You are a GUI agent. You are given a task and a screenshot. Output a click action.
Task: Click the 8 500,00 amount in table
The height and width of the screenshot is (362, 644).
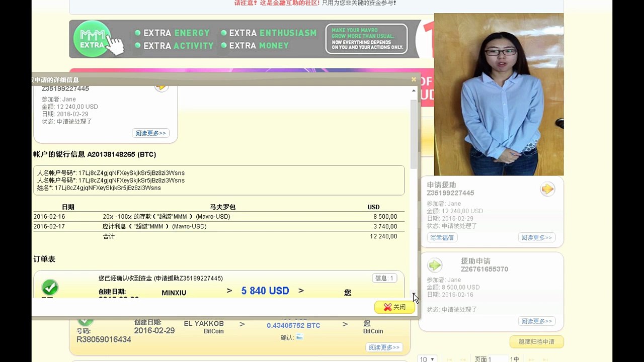385,217
